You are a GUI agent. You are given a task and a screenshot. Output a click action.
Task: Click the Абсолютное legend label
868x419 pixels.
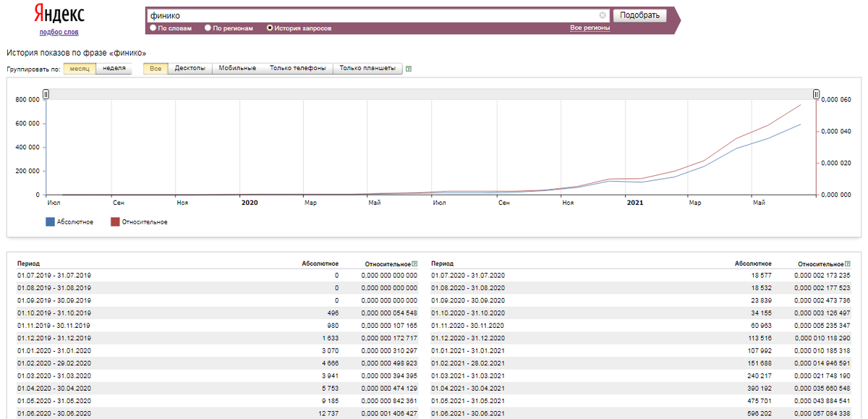coord(75,222)
